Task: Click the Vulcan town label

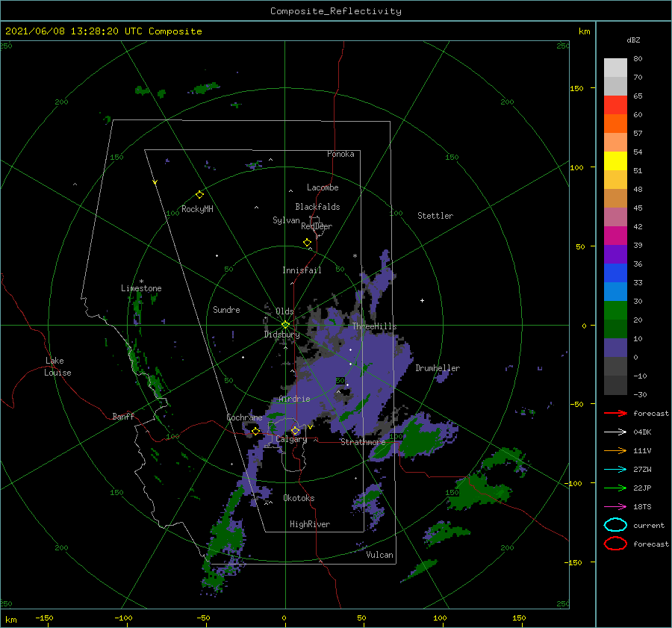Action: (379, 555)
